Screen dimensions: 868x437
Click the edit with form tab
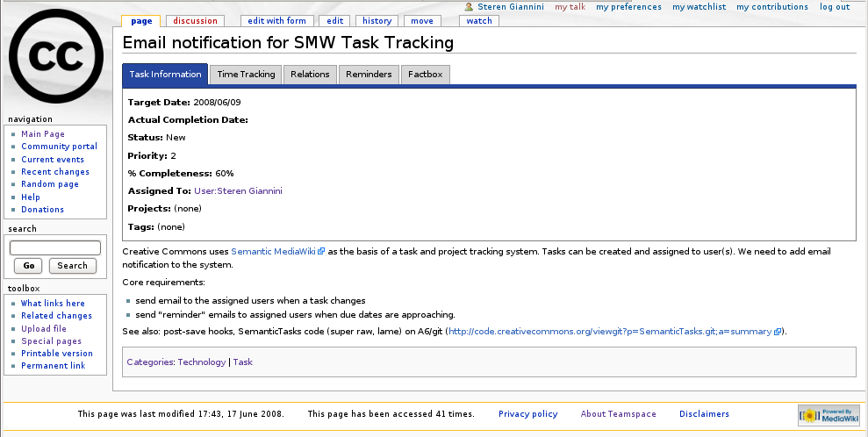tap(276, 21)
